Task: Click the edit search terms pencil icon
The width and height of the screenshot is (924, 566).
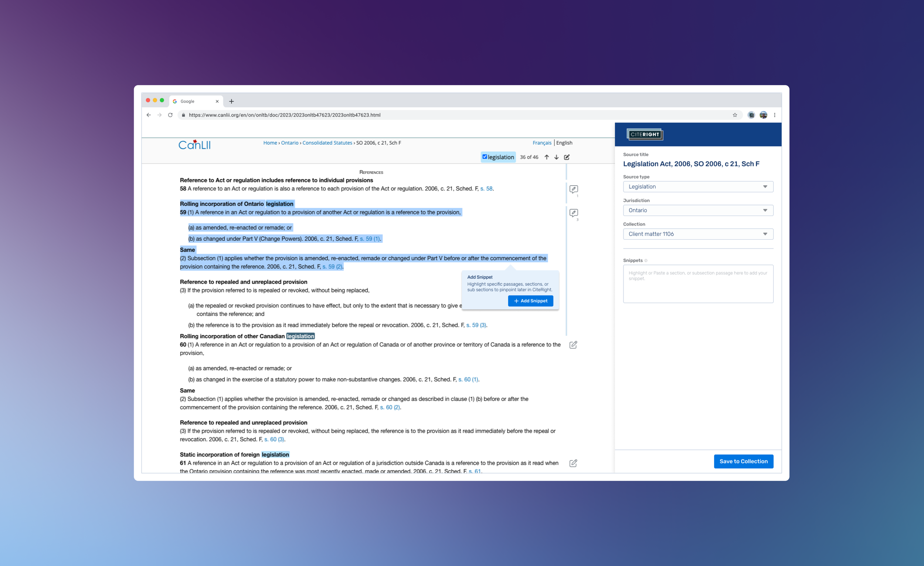Action: pyautogui.click(x=567, y=157)
